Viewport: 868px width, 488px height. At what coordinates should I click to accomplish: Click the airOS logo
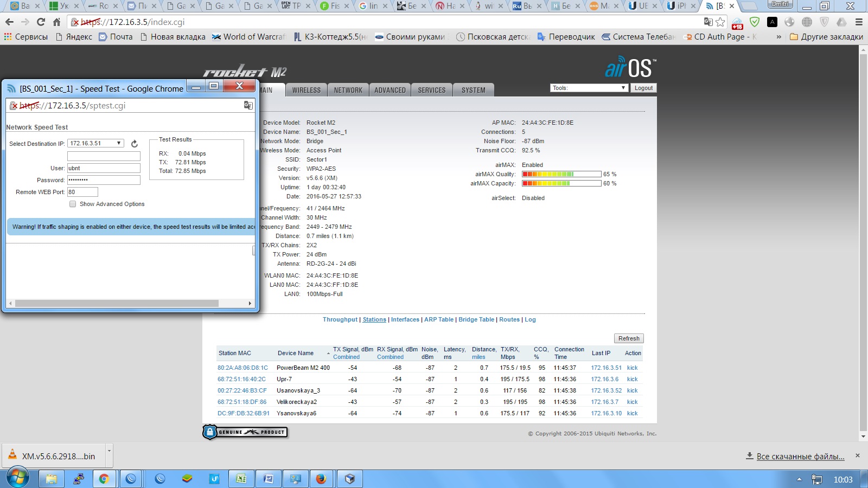tap(630, 68)
